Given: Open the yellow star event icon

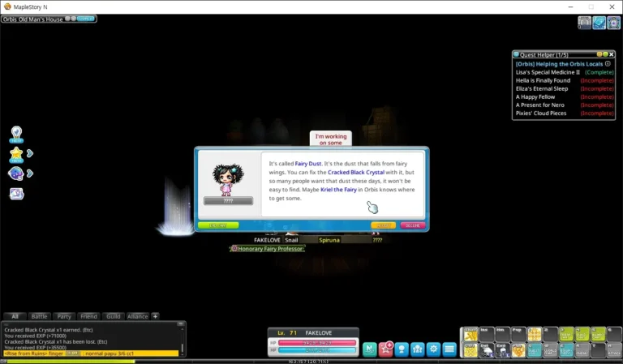Looking at the screenshot, I should coord(16,154).
